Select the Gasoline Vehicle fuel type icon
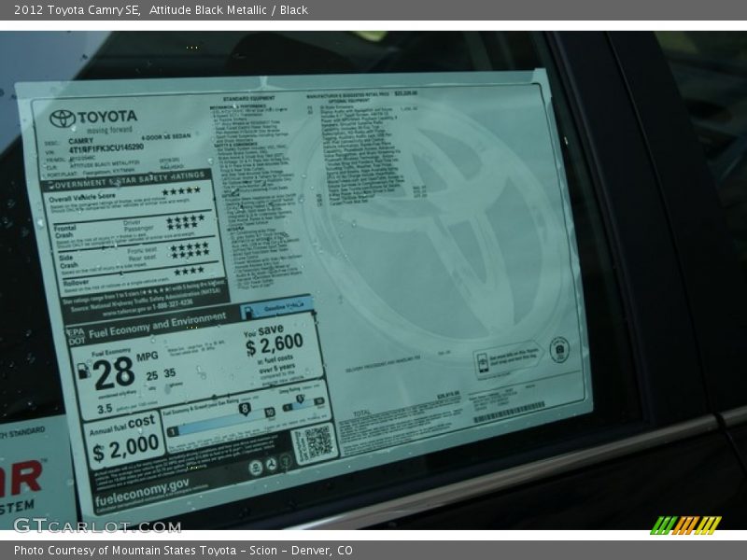 tap(248, 309)
